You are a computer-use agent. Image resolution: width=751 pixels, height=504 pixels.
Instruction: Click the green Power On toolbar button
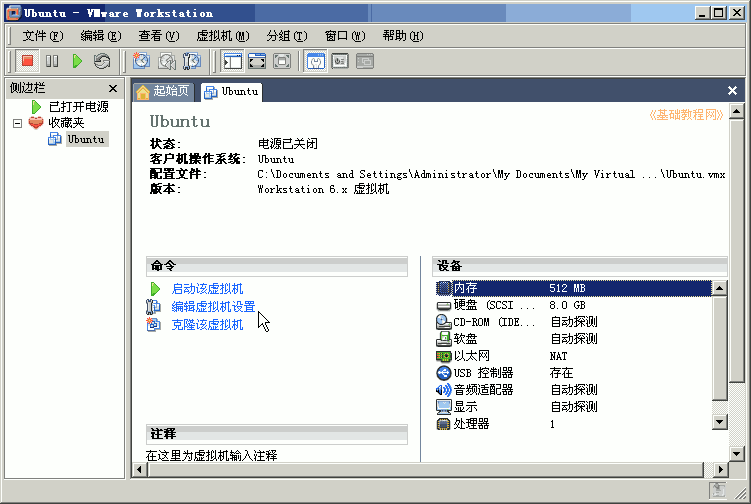click(x=77, y=61)
